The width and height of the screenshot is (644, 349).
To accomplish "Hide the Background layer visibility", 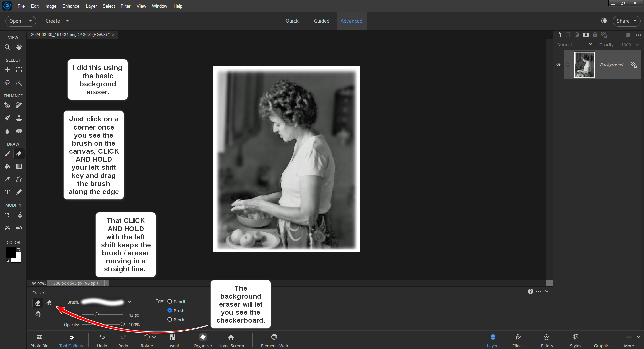I will (558, 65).
